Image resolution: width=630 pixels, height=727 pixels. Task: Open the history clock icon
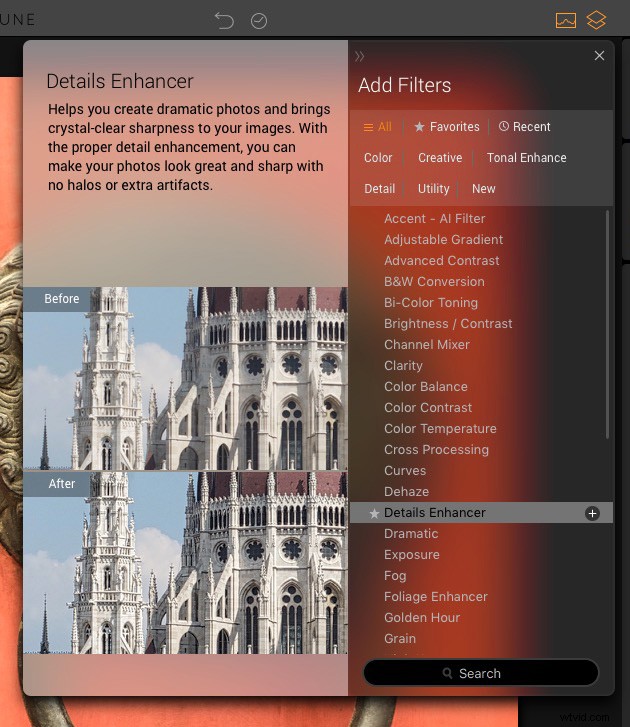coord(259,21)
